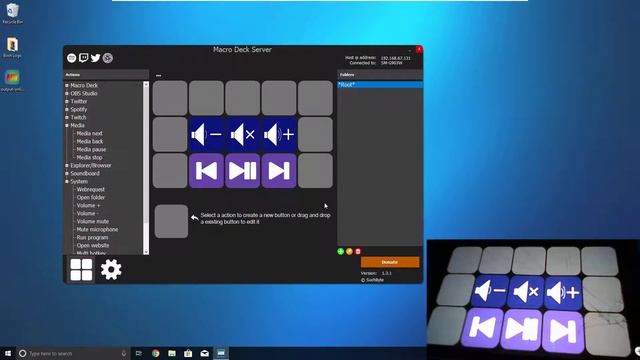This screenshot has width=640, height=360.
Task: Click the Host ip address value
Action: [x=396, y=58]
